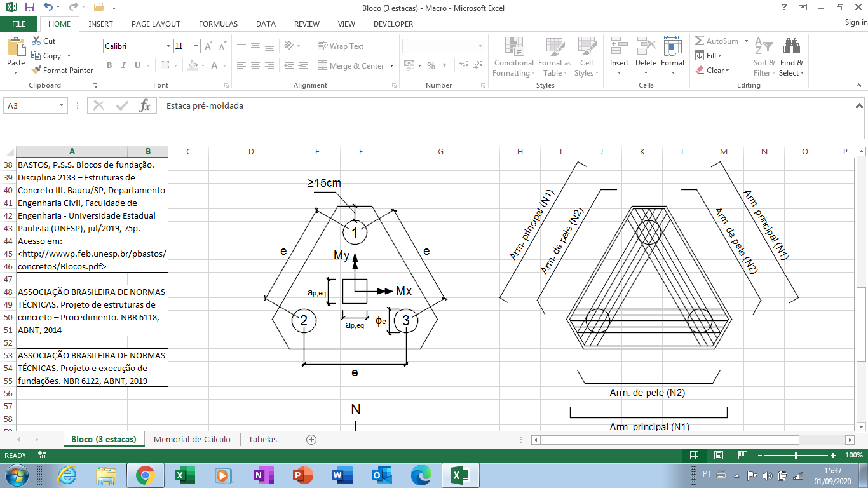Open the Memorial de Cálculo sheet tab
This screenshot has width=868, height=488.
[x=192, y=439]
